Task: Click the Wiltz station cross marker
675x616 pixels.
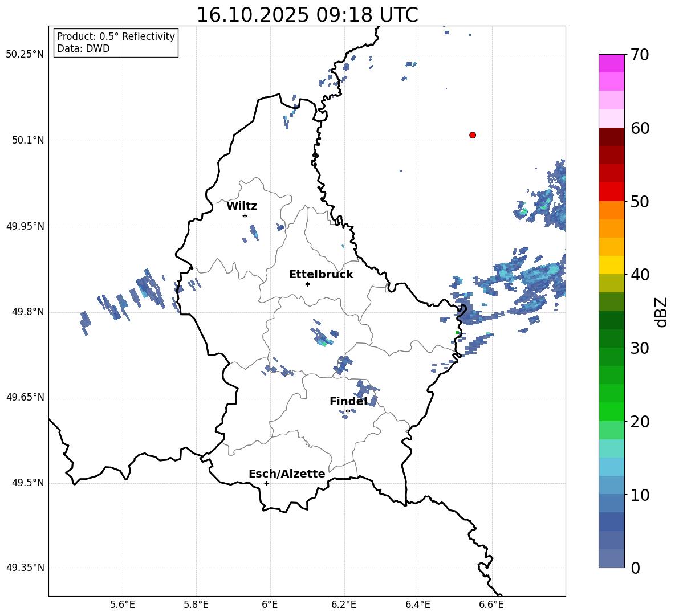Action: tap(245, 215)
